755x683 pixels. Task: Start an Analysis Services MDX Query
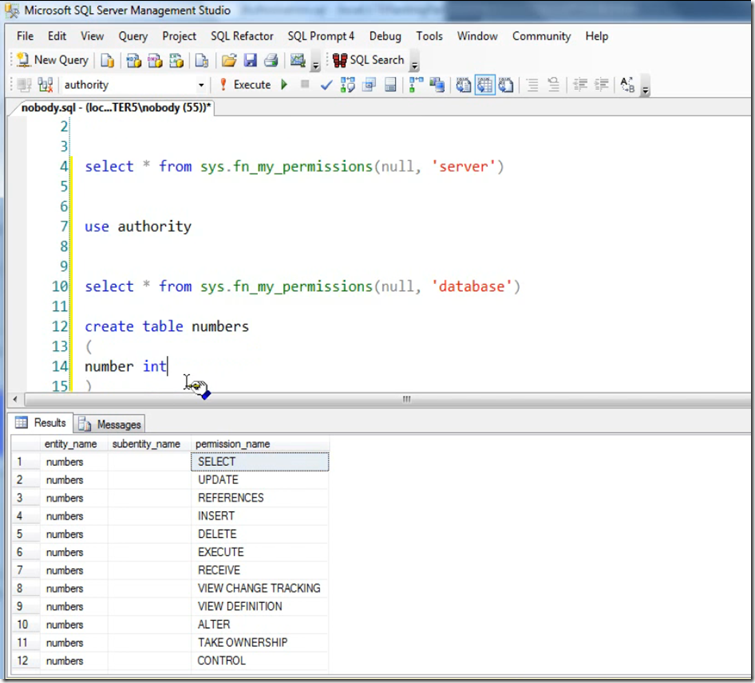coord(133,60)
